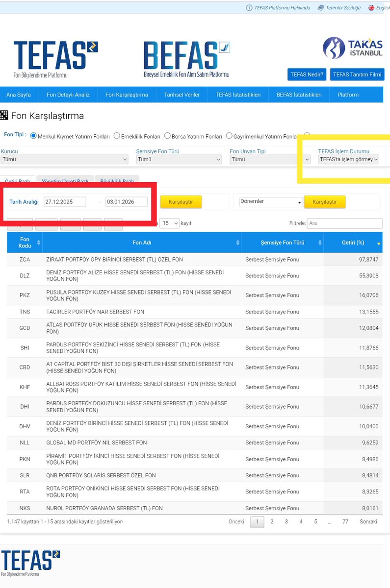Image resolution: width=390 pixels, height=588 pixels.
Task: Sort by the Getiri (%) column header
Action: click(x=353, y=243)
